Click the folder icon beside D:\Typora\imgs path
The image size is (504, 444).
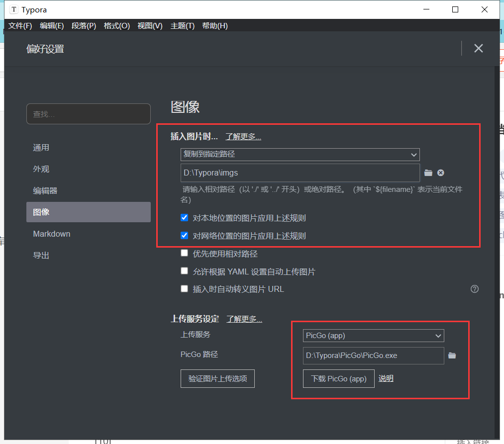[428, 173]
